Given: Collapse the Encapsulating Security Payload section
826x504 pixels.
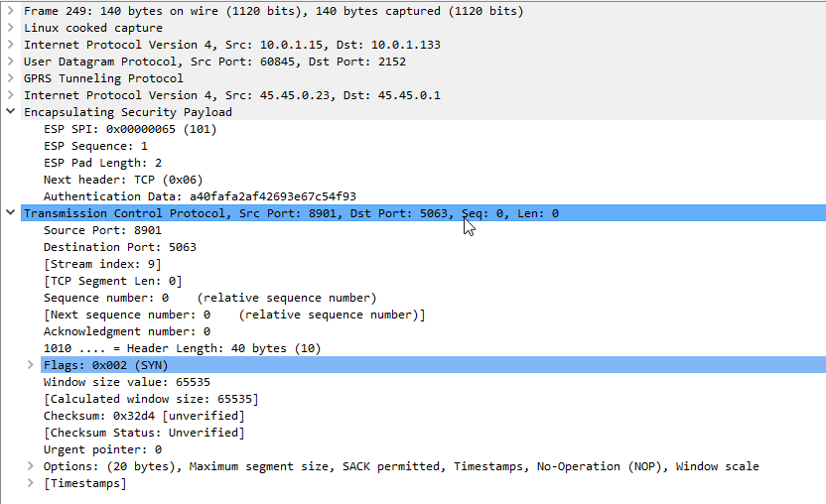Looking at the screenshot, I should click(x=10, y=112).
